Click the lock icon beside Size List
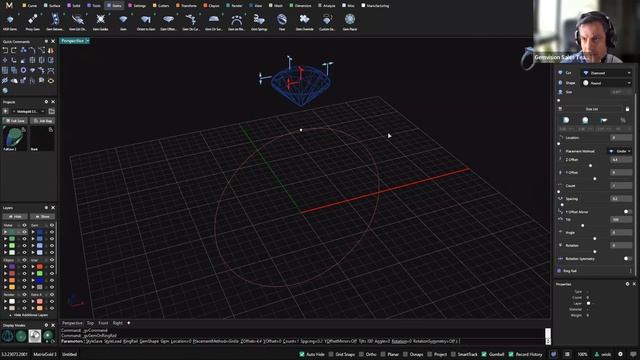Viewport: 640px width, 360px height. (x=627, y=109)
